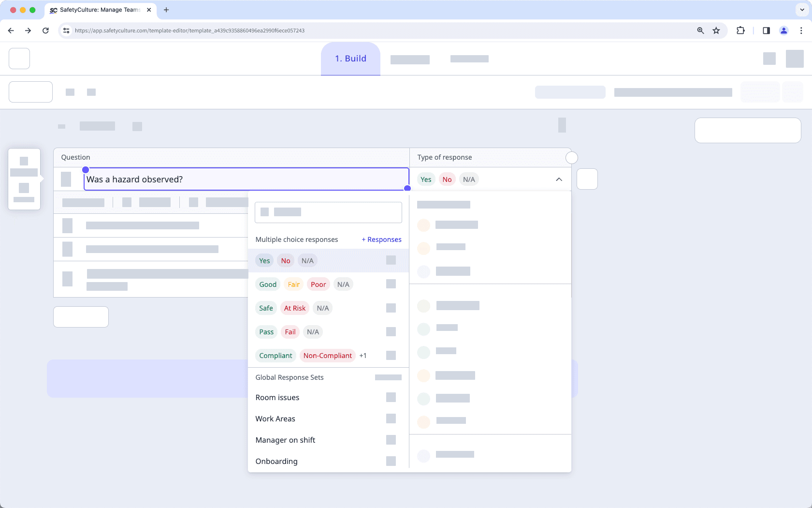Open Chrome's three-dot options menu
812x508 pixels.
point(801,30)
